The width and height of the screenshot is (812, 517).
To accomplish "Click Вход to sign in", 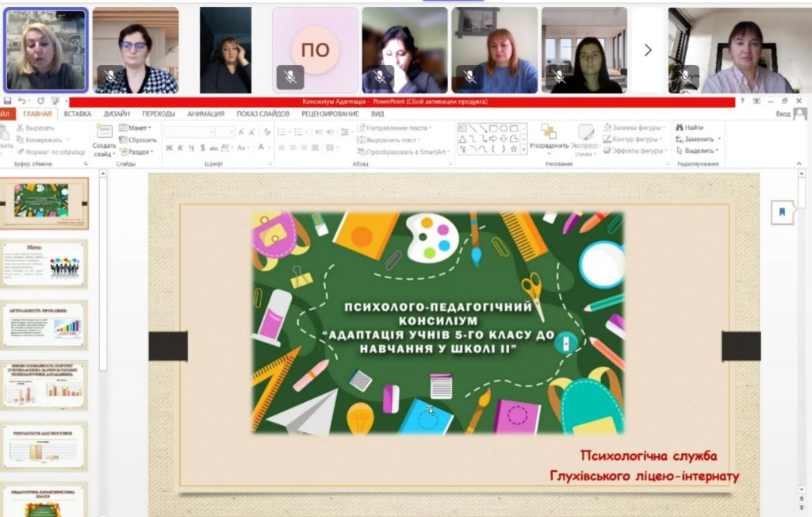I will pos(783,113).
